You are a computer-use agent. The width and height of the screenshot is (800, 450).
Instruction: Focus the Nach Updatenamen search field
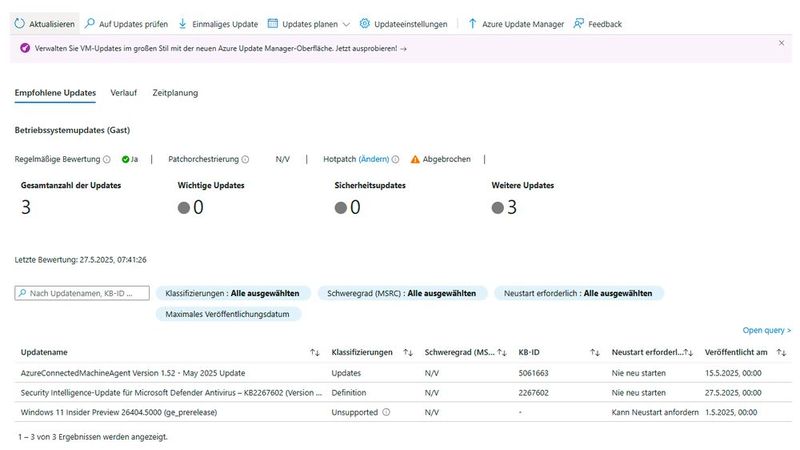tap(82, 293)
